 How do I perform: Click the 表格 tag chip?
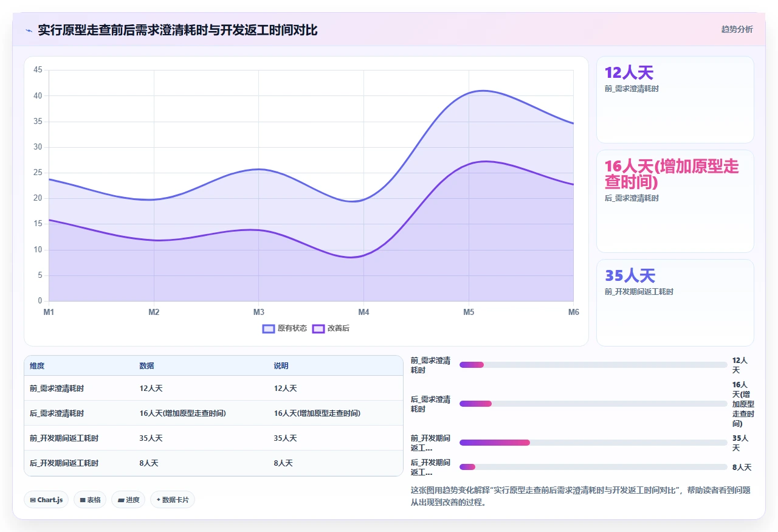pos(90,500)
